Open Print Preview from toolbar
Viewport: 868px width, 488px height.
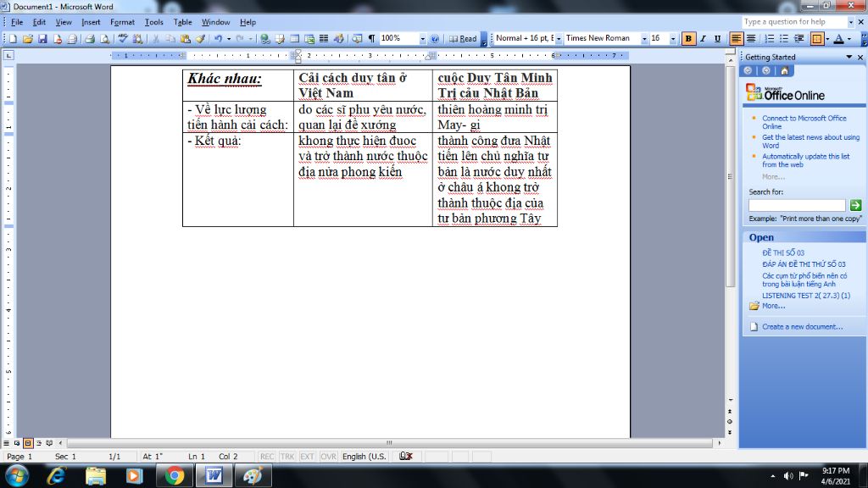104,39
